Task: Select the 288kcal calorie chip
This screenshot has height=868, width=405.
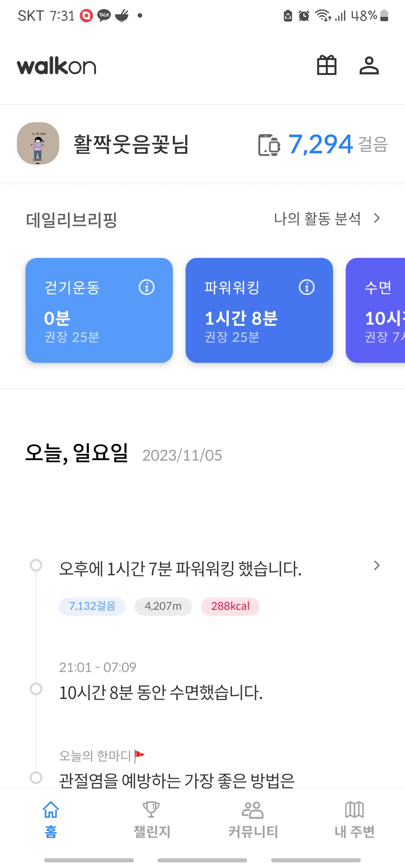Action: pyautogui.click(x=230, y=606)
